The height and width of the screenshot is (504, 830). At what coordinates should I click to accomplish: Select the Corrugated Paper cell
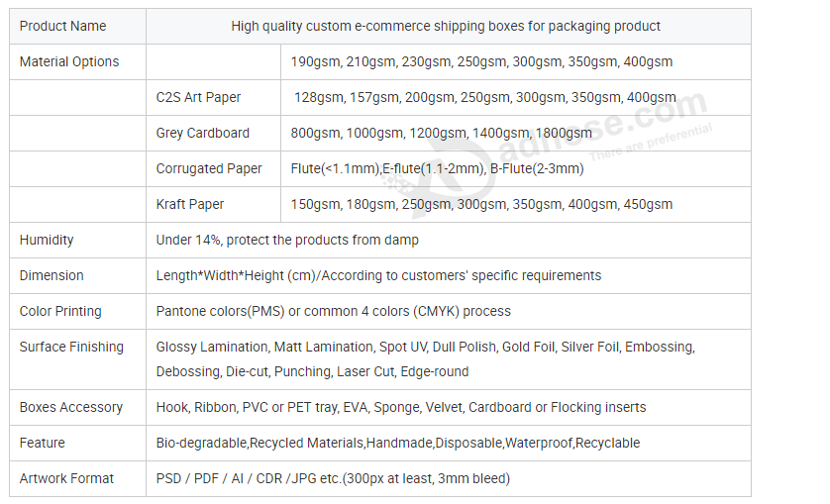pyautogui.click(x=213, y=168)
